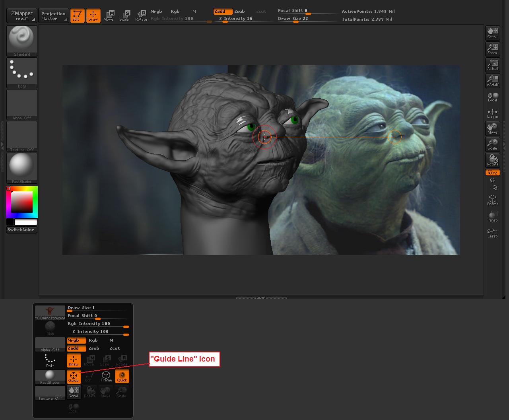509x420 pixels.
Task: Toggle Zcut in the popup panel
Action: tap(115, 348)
